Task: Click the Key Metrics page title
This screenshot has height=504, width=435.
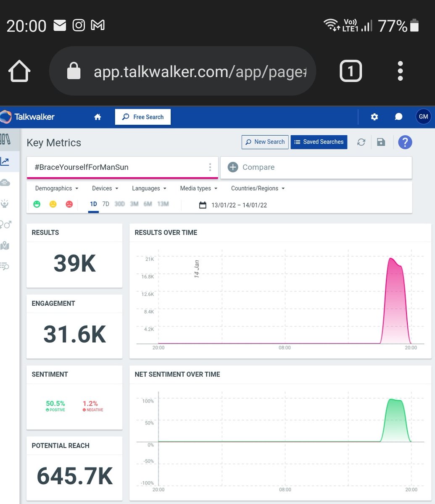Action: pyautogui.click(x=54, y=143)
